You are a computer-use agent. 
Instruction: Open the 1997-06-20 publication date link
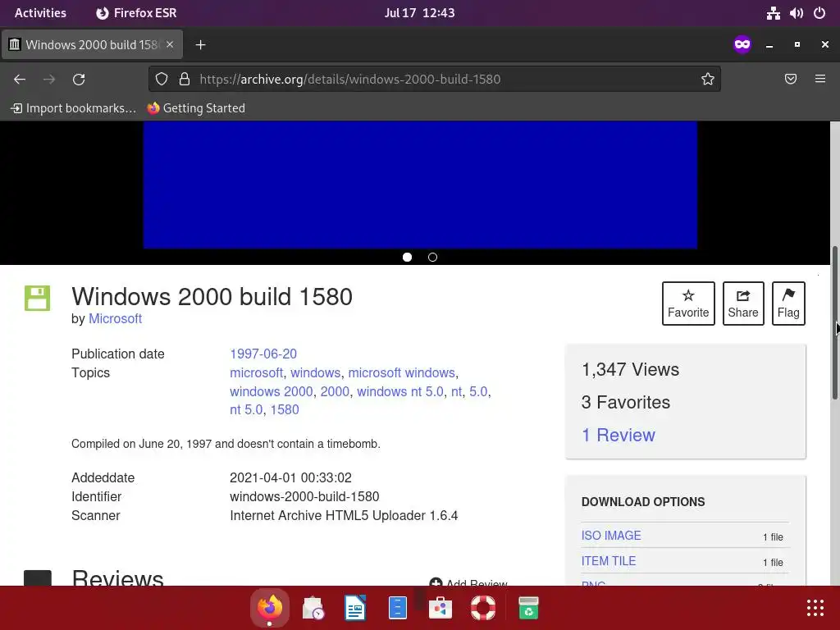263,354
